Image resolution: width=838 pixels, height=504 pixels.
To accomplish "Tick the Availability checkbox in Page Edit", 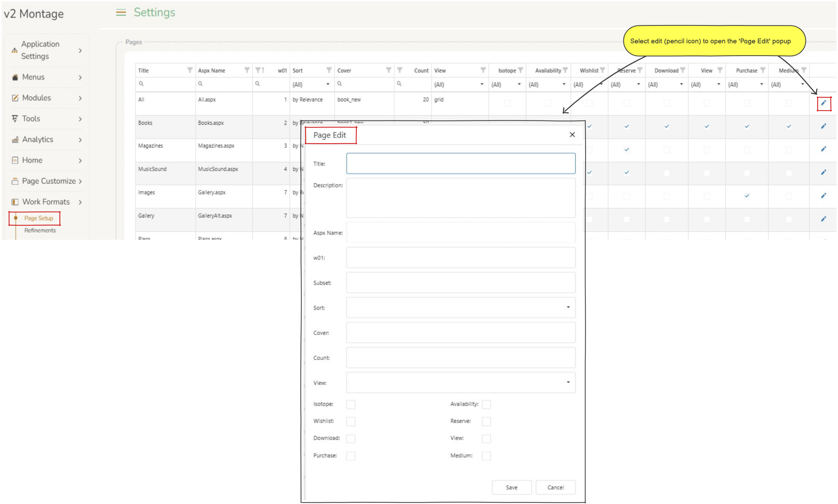I will tap(486, 404).
